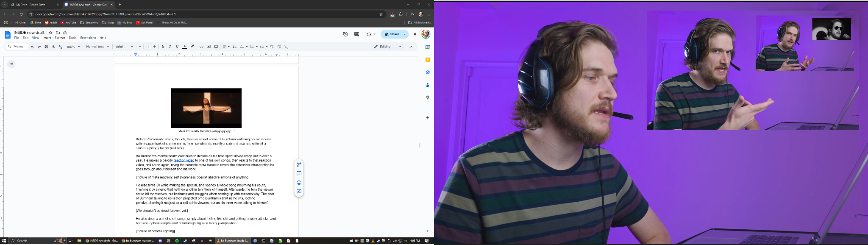Insert an image from toolbar
The width and height of the screenshot is (868, 245).
click(216, 47)
